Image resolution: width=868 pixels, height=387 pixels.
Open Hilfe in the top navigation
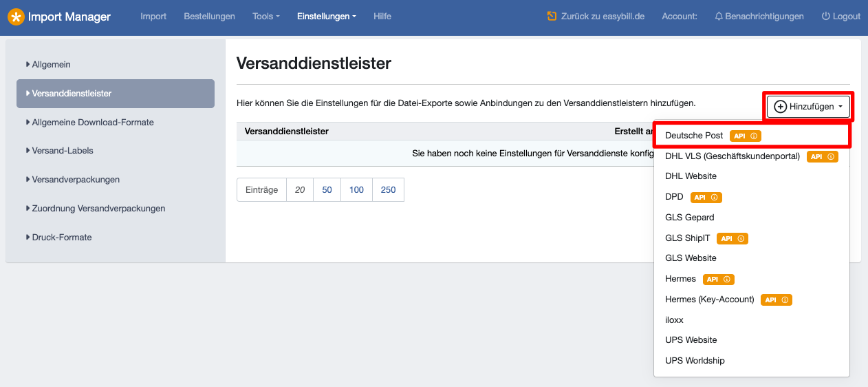point(382,16)
